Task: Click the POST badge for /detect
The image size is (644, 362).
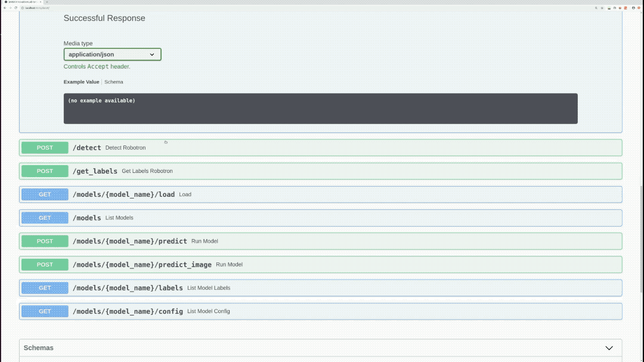Action: click(45, 147)
